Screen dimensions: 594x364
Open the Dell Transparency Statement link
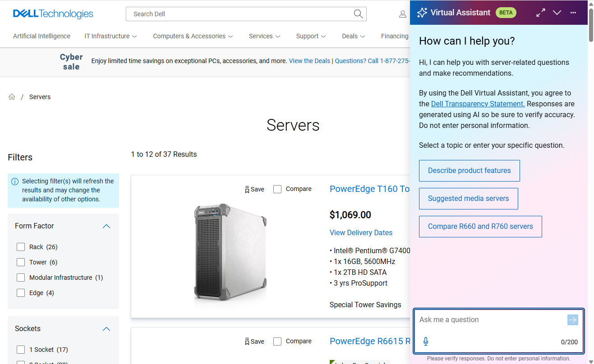[x=478, y=104]
